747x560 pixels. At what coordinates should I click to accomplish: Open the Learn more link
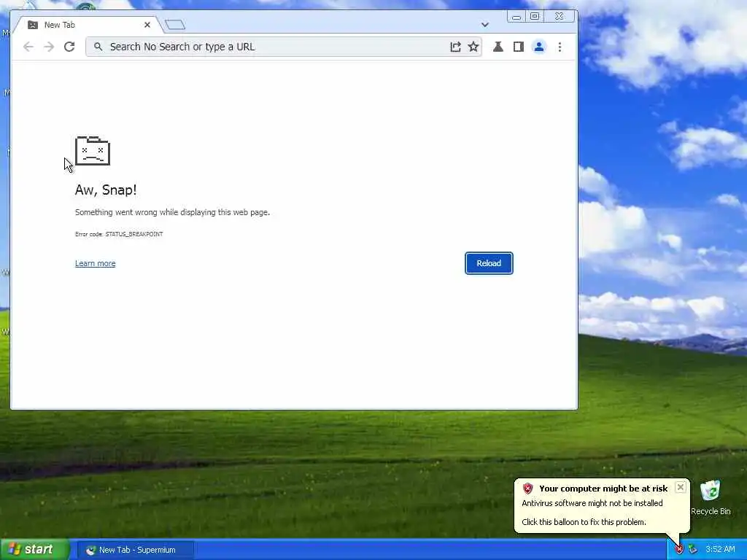(96, 263)
